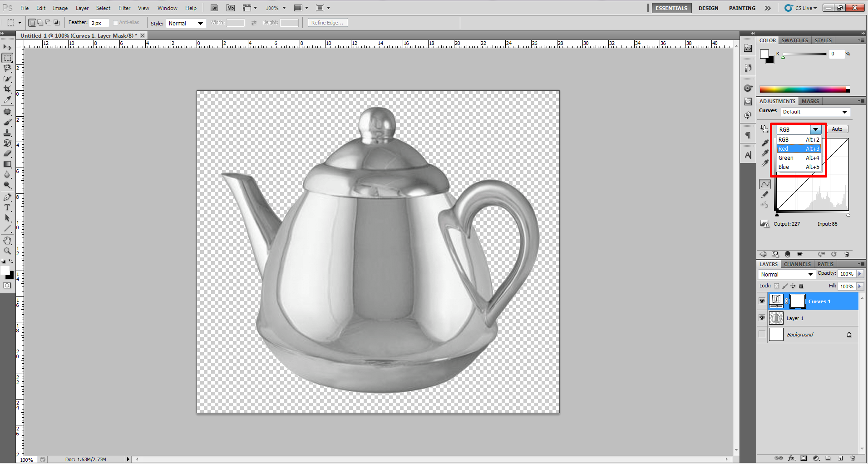Click the Auto button in Curves
This screenshot has height=464, width=868.
click(837, 129)
